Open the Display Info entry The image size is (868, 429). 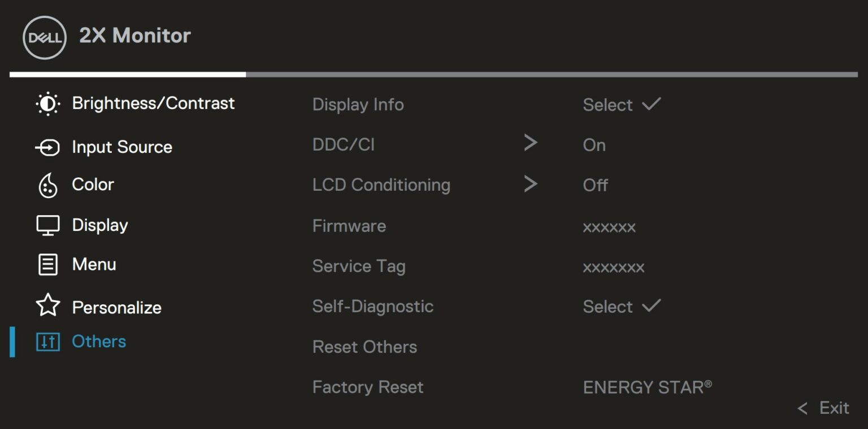point(358,104)
